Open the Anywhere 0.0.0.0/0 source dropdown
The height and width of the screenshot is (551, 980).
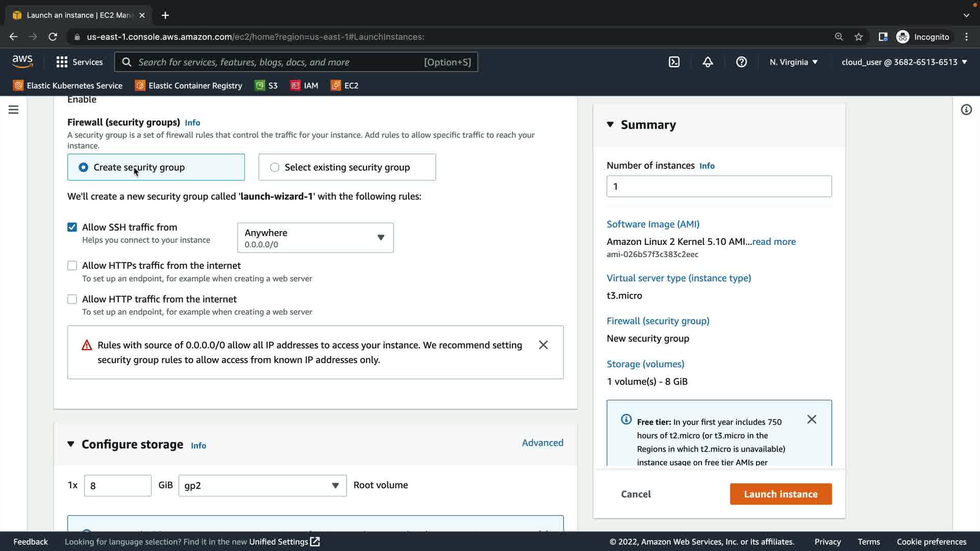(315, 238)
